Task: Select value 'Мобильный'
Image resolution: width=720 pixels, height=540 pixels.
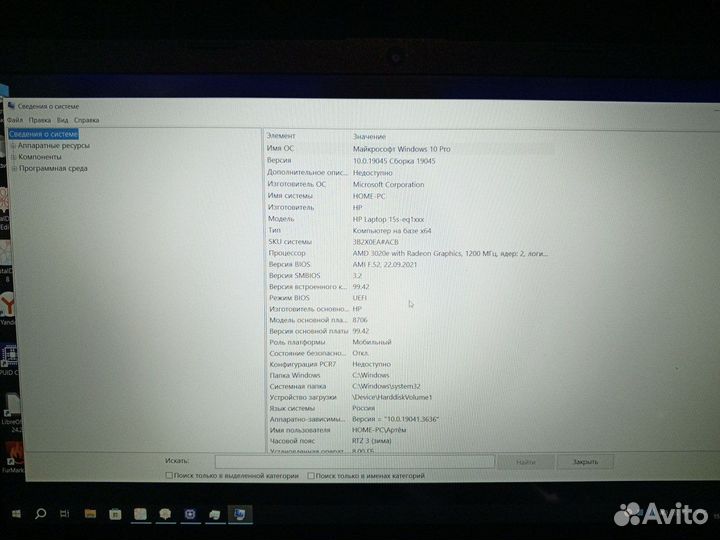Action: pyautogui.click(x=372, y=342)
